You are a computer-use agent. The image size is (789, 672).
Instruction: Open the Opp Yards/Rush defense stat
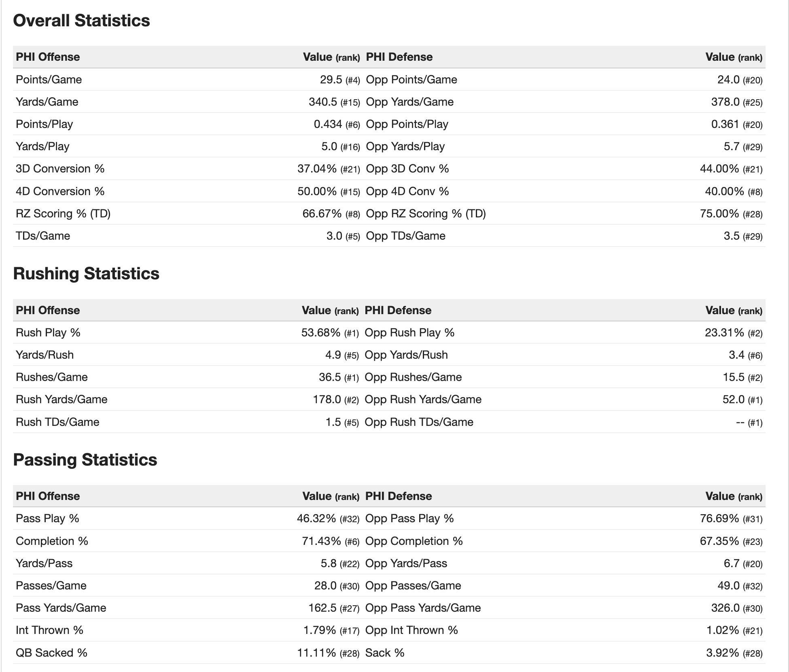406,355
